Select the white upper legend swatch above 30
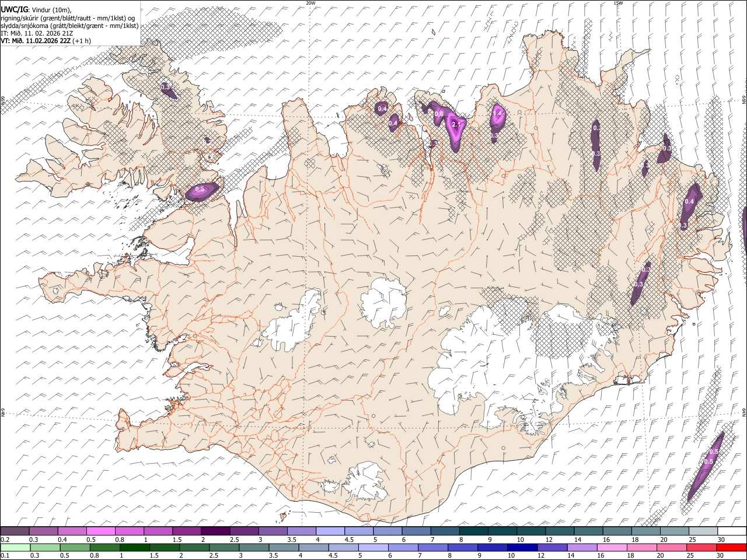The height and width of the screenshot is (560, 747). pos(732,531)
